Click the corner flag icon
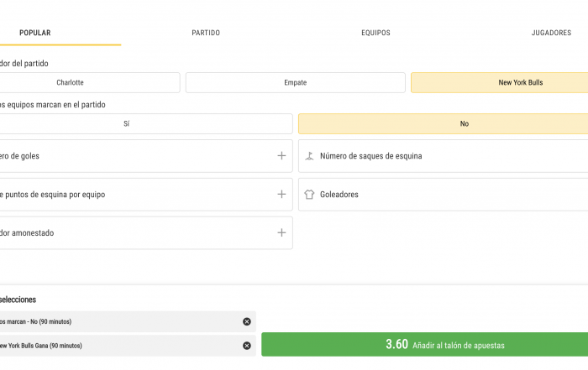 pyautogui.click(x=309, y=156)
